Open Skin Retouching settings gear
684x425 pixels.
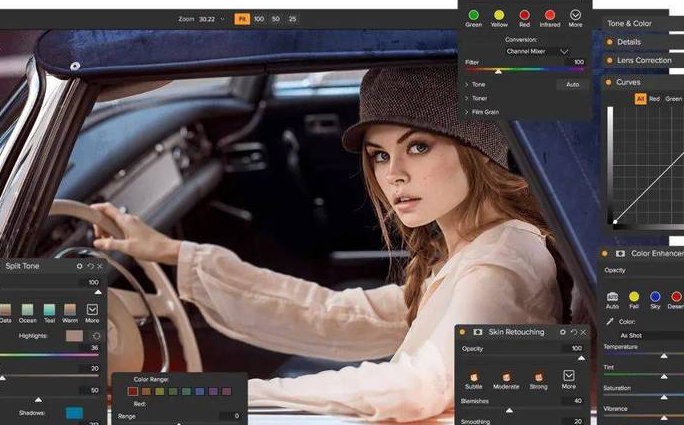tap(563, 332)
